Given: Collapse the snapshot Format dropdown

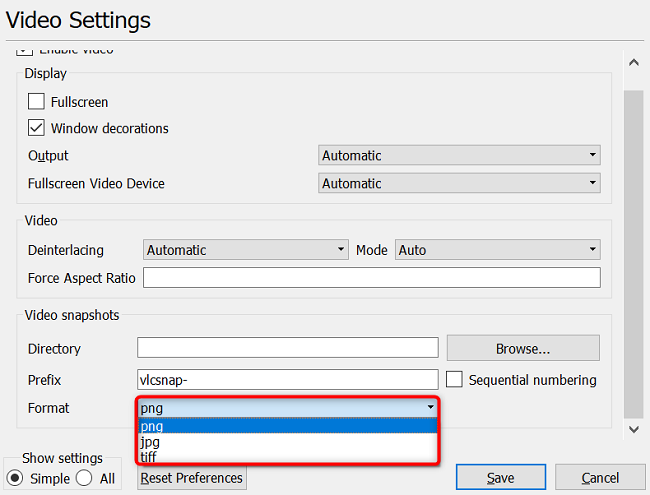Looking at the screenshot, I should click(430, 408).
